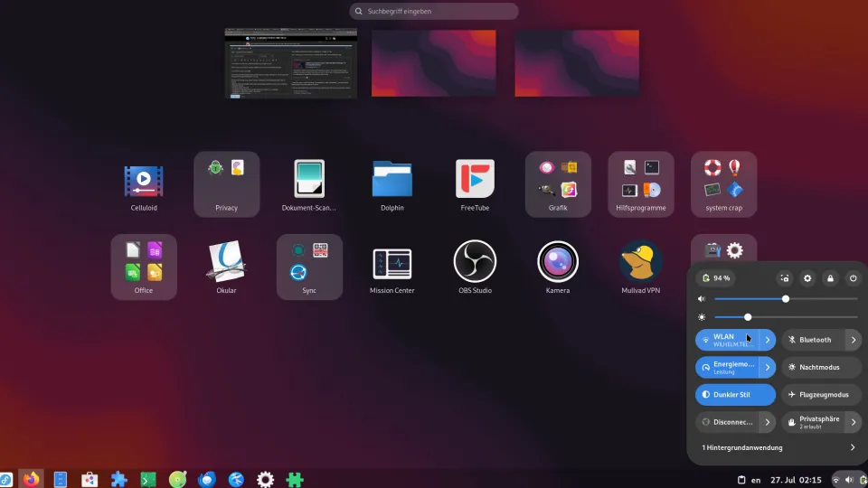Screen dimensions: 868x488
Task: Launch Mission Center system monitor
Action: click(x=392, y=263)
